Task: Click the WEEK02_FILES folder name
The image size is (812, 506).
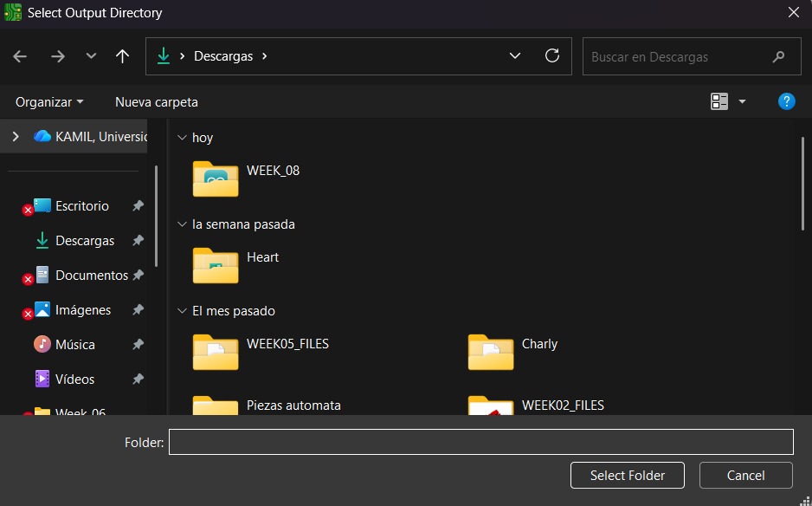Action: pyautogui.click(x=563, y=405)
